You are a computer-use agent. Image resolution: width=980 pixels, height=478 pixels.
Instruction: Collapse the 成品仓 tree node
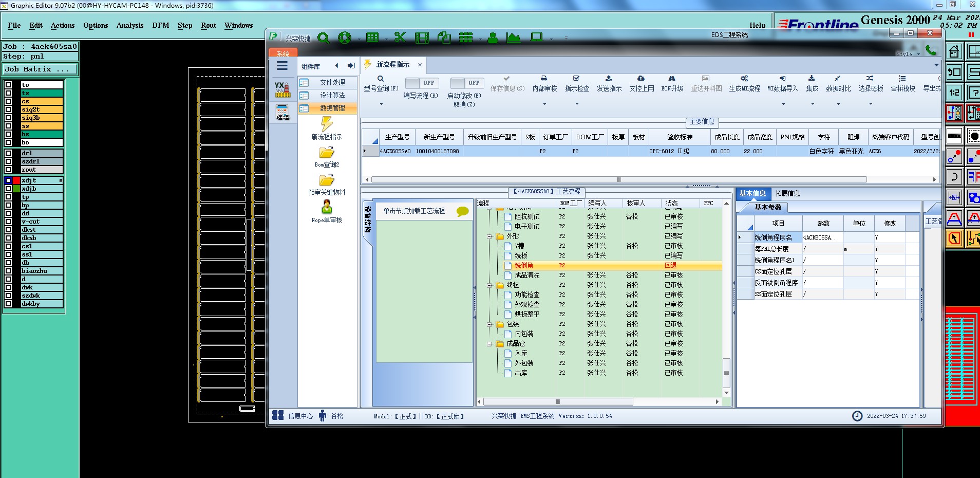(490, 344)
